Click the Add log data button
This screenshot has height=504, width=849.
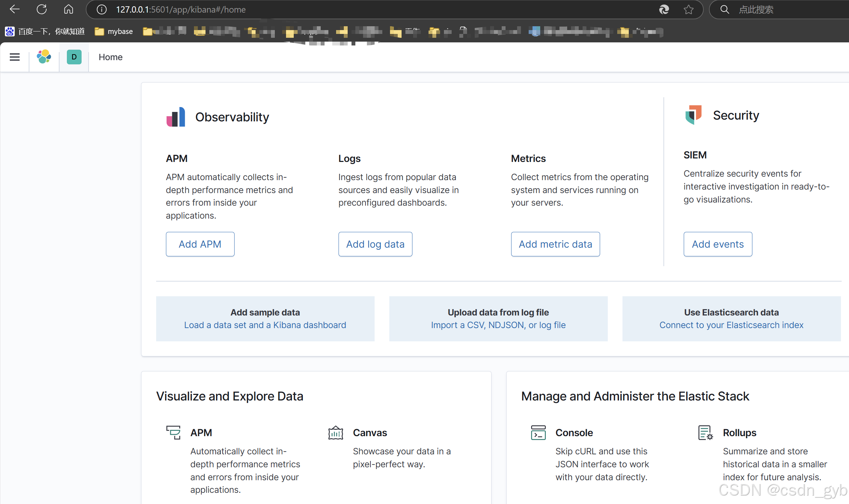(x=375, y=244)
